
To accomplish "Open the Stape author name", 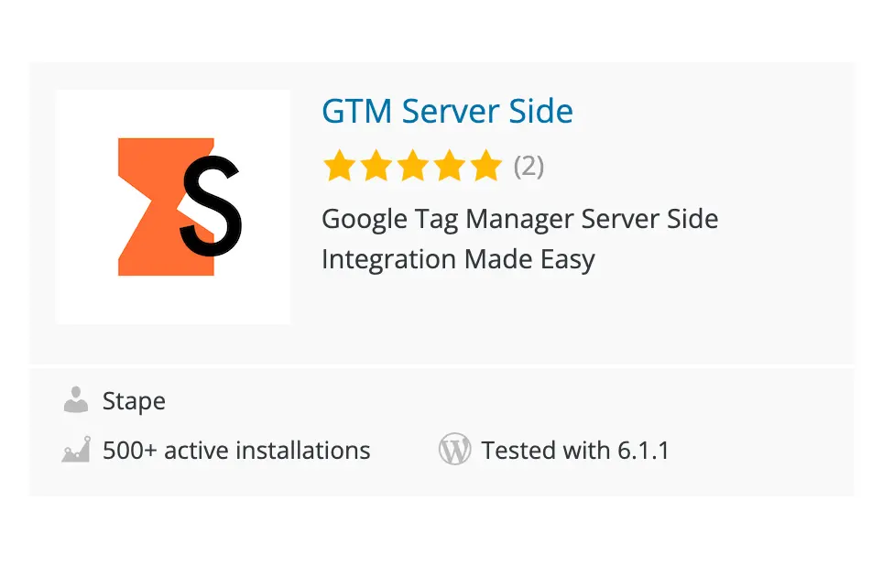I will pos(134,402).
